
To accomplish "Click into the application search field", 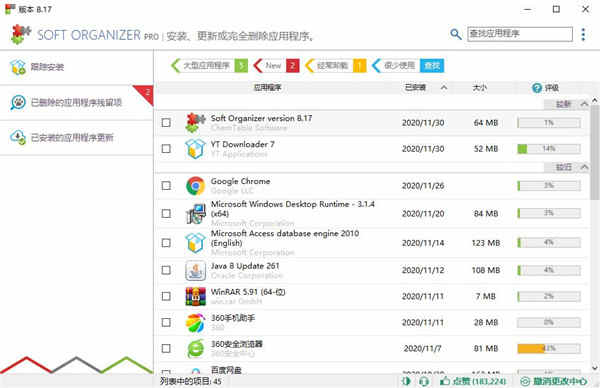I will 520,34.
